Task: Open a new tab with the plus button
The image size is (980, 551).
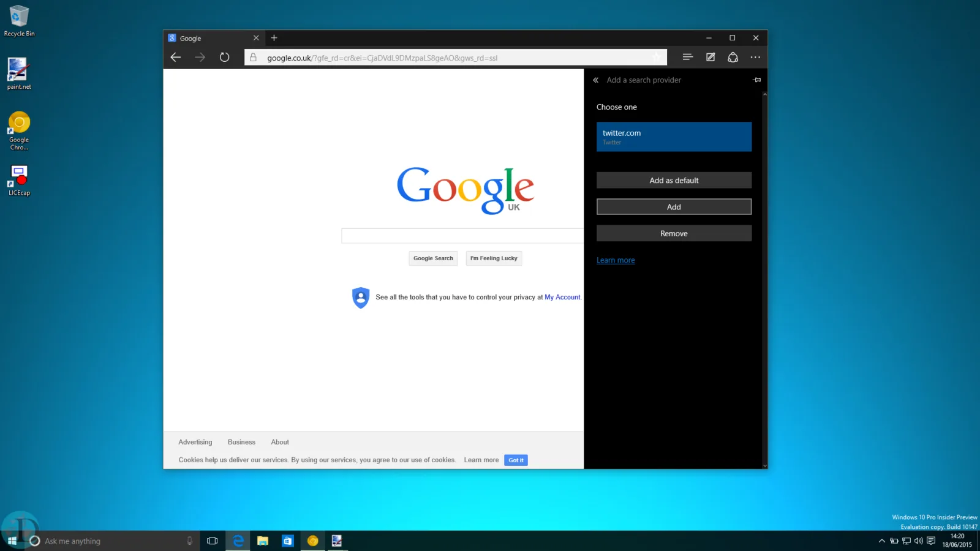Action: tap(274, 38)
